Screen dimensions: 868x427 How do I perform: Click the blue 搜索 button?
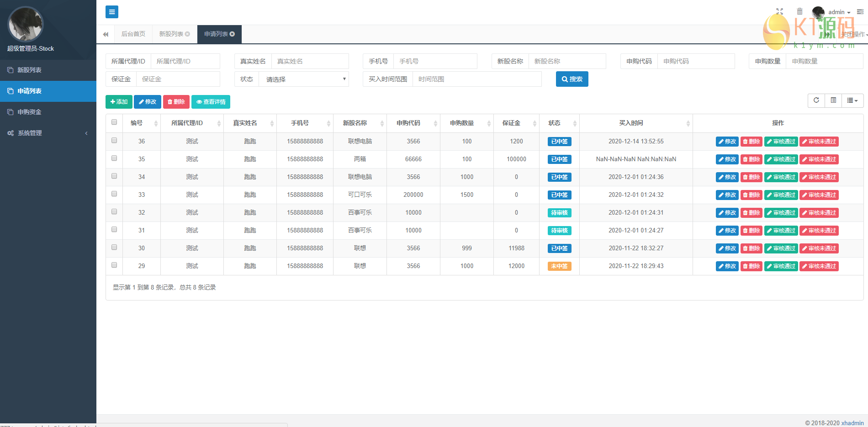pos(572,79)
